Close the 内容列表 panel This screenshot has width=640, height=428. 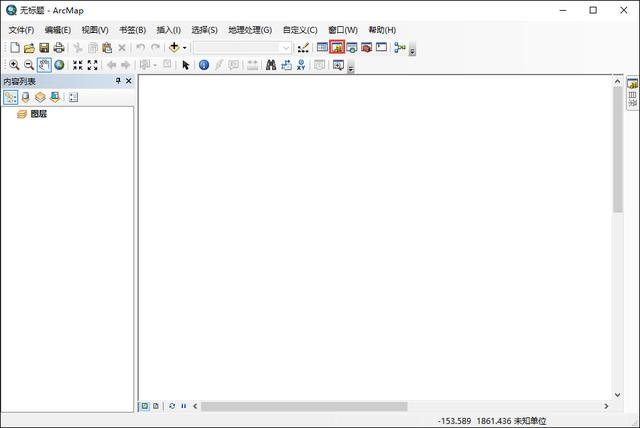pos(129,81)
